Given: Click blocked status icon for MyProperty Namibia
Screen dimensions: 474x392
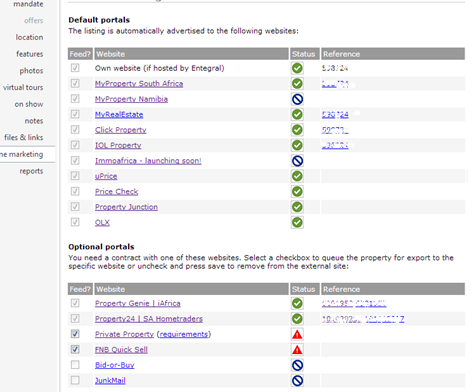Looking at the screenshot, I should 297,99.
